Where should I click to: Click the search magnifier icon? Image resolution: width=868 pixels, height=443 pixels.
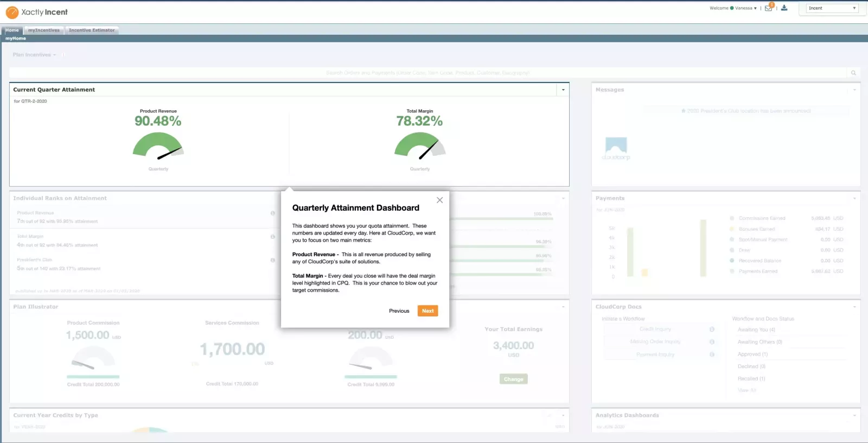tap(853, 73)
